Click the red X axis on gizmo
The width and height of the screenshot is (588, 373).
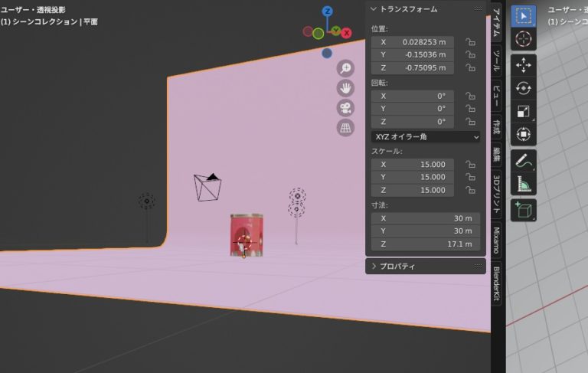(x=347, y=33)
